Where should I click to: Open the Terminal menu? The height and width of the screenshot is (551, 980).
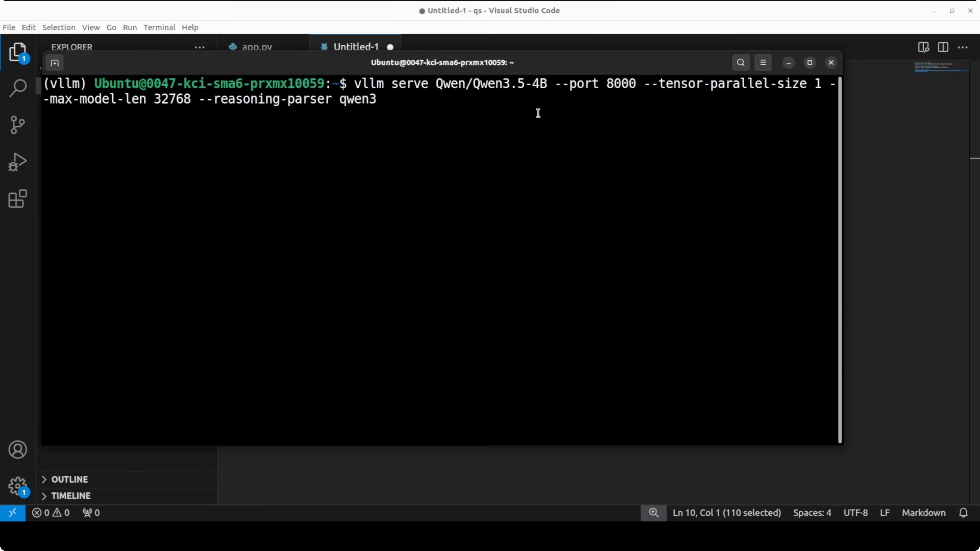159,27
